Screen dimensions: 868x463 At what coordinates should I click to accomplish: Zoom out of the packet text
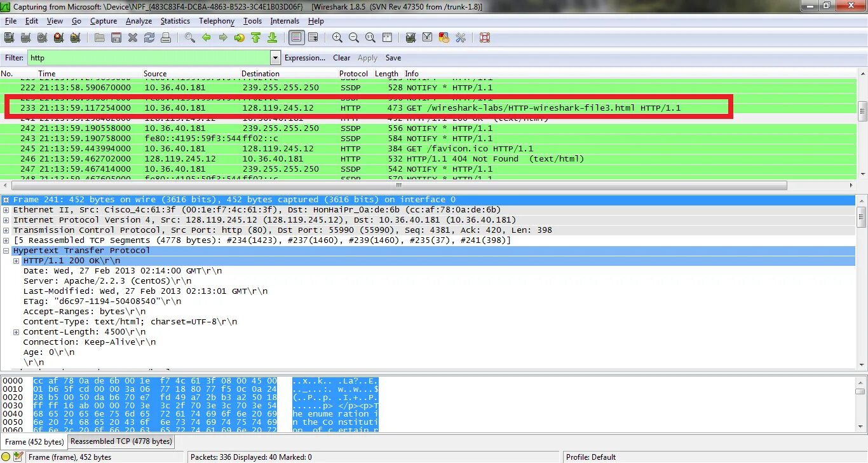[x=354, y=38]
